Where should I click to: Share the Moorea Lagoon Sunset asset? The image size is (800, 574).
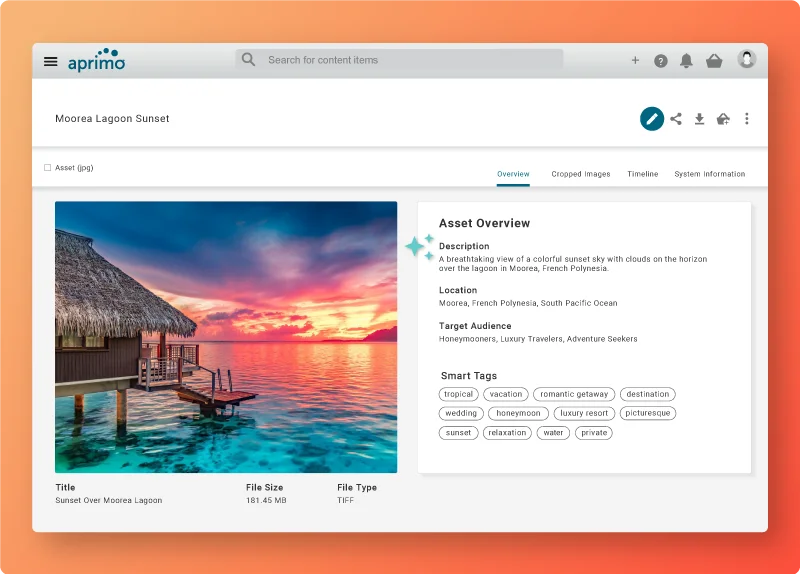pos(676,119)
